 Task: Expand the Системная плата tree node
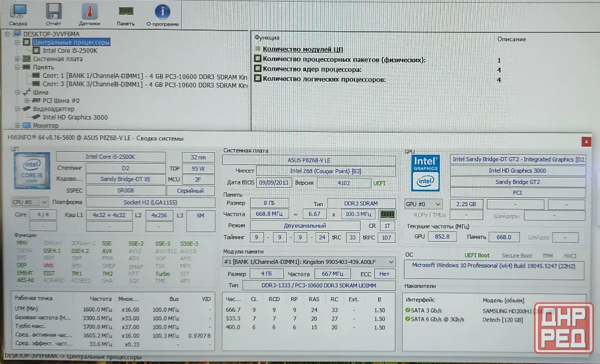click(17, 59)
